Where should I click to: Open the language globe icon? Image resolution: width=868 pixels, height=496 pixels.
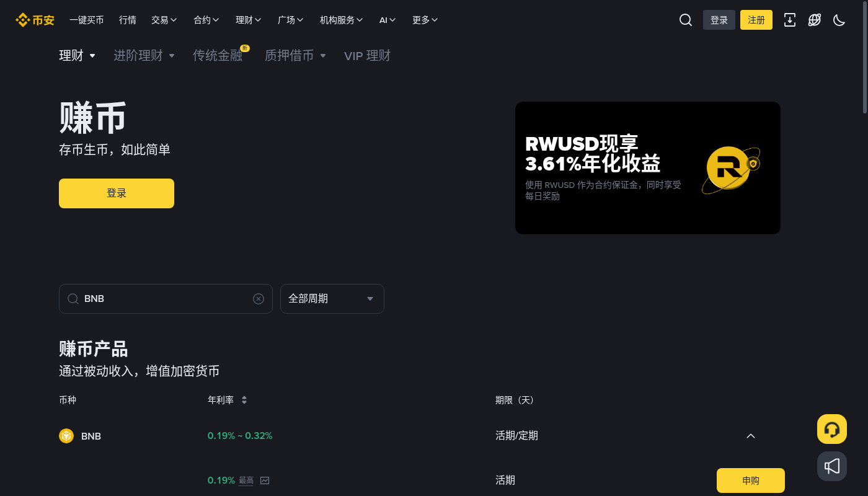point(815,20)
